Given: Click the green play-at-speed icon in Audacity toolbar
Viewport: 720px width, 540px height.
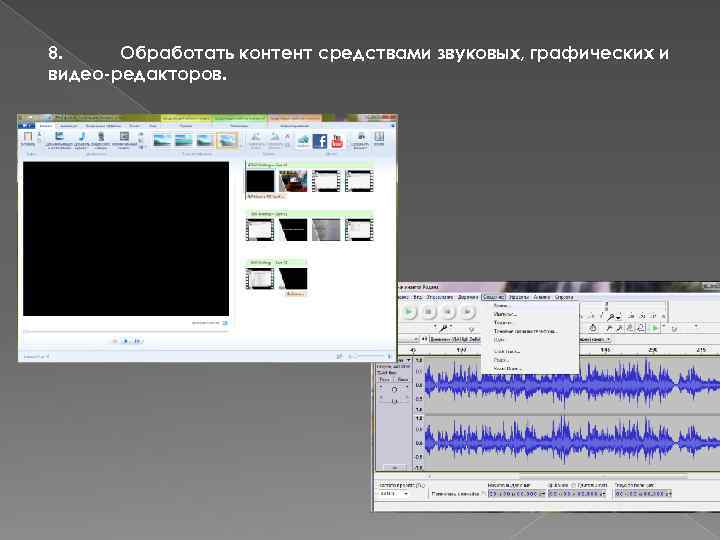Looking at the screenshot, I should pyautogui.click(x=655, y=328).
